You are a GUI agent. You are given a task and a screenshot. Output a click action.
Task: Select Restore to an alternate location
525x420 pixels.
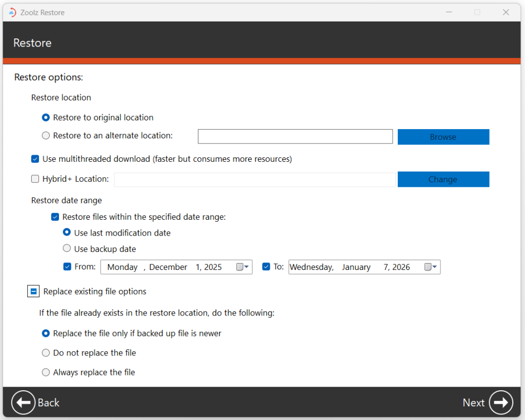tap(46, 136)
